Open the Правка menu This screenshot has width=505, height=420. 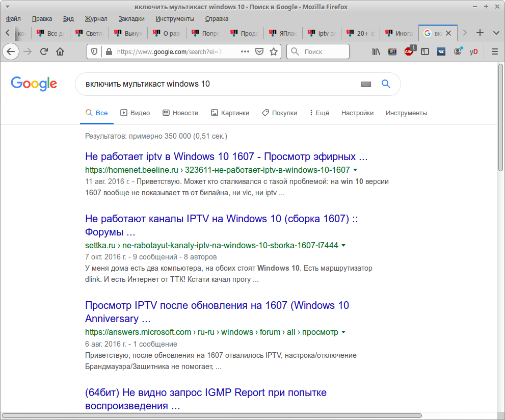coord(42,19)
